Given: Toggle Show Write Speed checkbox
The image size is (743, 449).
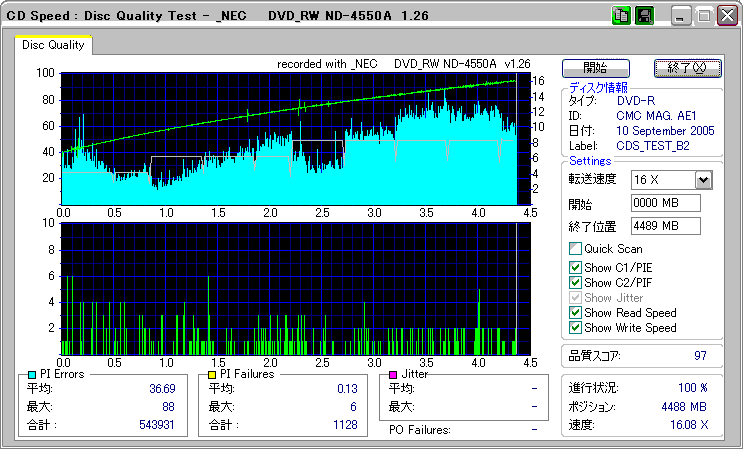Looking at the screenshot, I should tap(575, 328).
